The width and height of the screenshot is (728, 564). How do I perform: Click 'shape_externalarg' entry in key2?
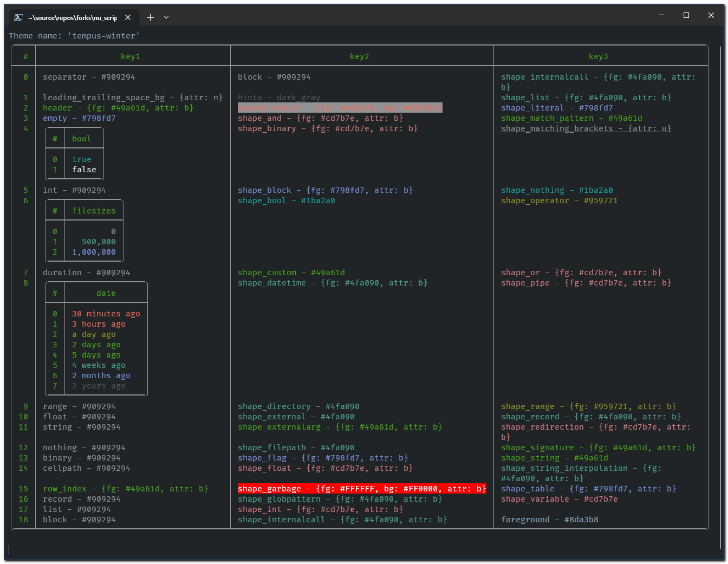click(340, 427)
